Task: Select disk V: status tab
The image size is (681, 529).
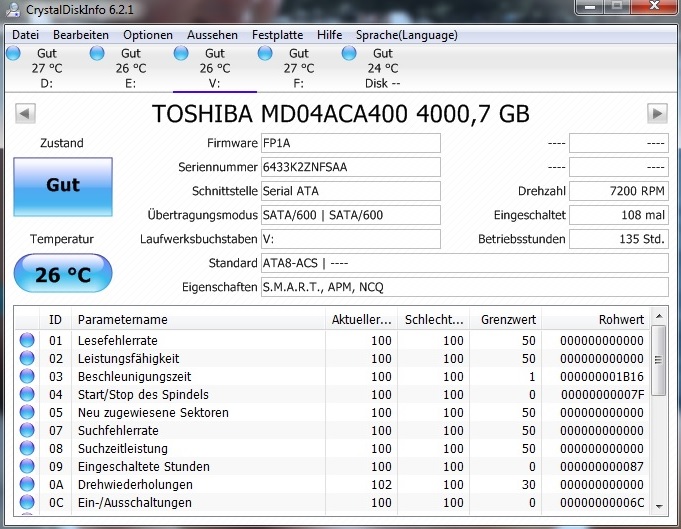Action: (215, 68)
